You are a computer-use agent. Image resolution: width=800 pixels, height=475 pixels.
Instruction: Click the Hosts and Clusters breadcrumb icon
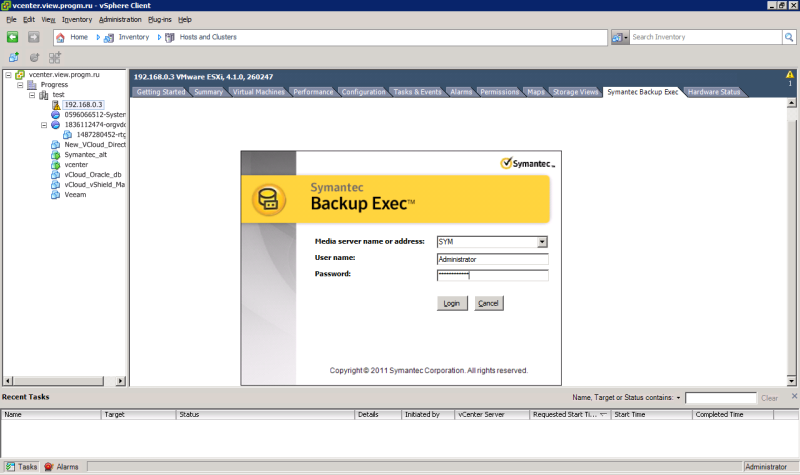click(x=170, y=37)
